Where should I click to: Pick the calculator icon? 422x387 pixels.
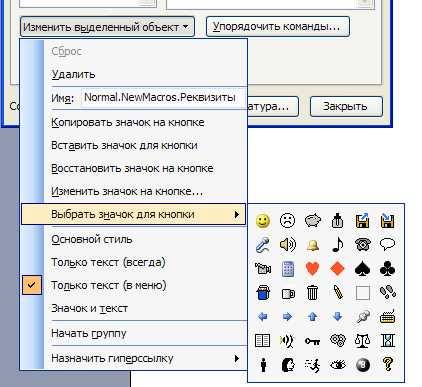click(x=288, y=269)
